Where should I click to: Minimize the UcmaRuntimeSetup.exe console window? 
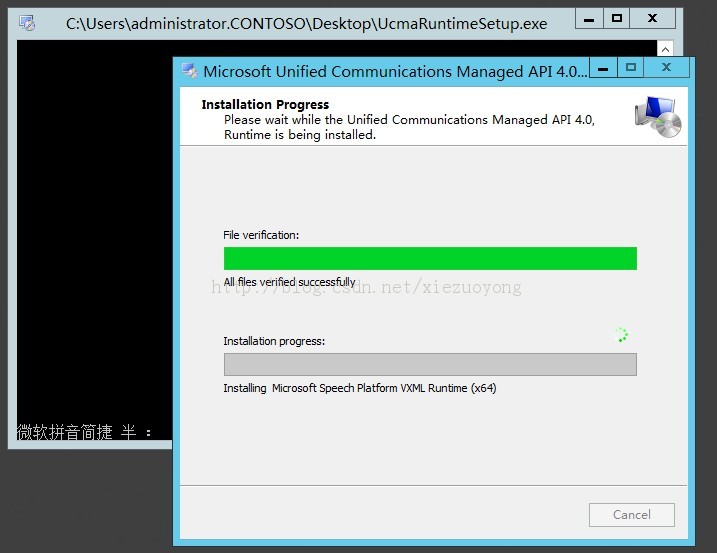(589, 19)
